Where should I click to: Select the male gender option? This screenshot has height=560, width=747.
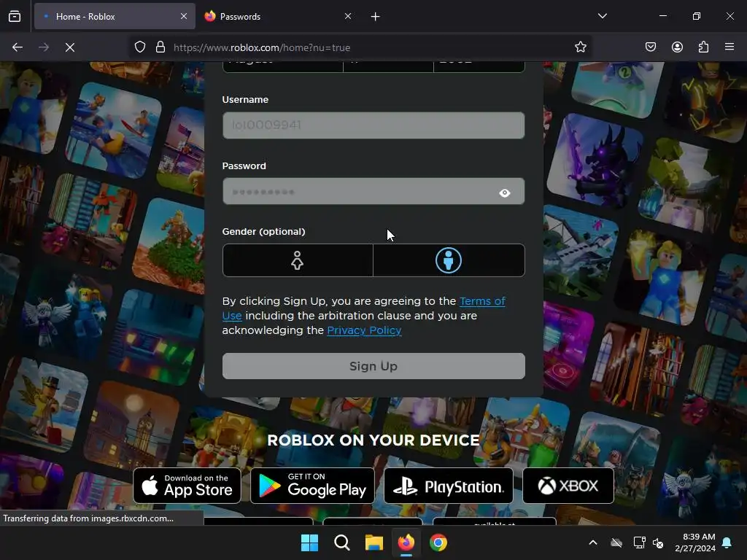[x=449, y=260]
